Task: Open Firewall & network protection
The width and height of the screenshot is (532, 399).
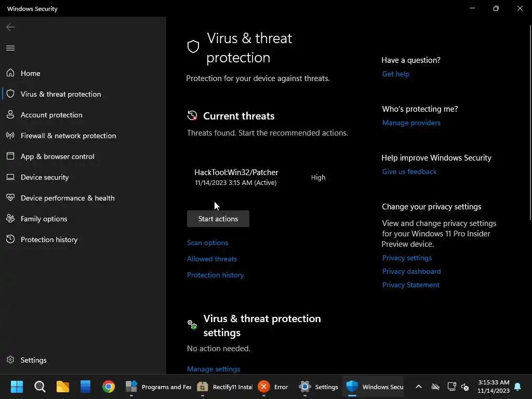Action: click(83, 136)
